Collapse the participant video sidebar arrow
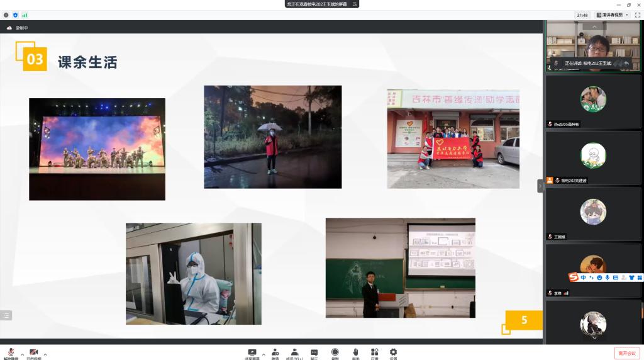The image size is (644, 360). pyautogui.click(x=540, y=186)
